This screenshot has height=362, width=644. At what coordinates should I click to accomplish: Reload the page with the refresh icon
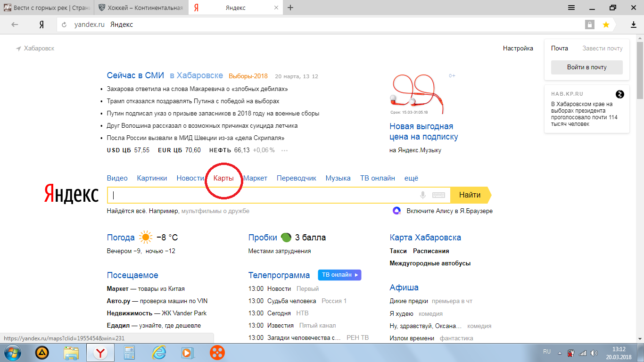pyautogui.click(x=64, y=25)
